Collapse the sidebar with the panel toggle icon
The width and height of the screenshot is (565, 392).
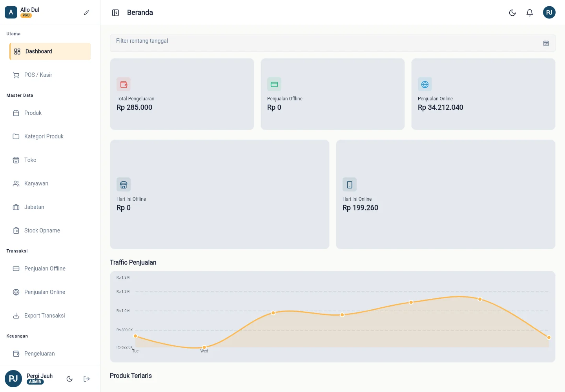115,13
